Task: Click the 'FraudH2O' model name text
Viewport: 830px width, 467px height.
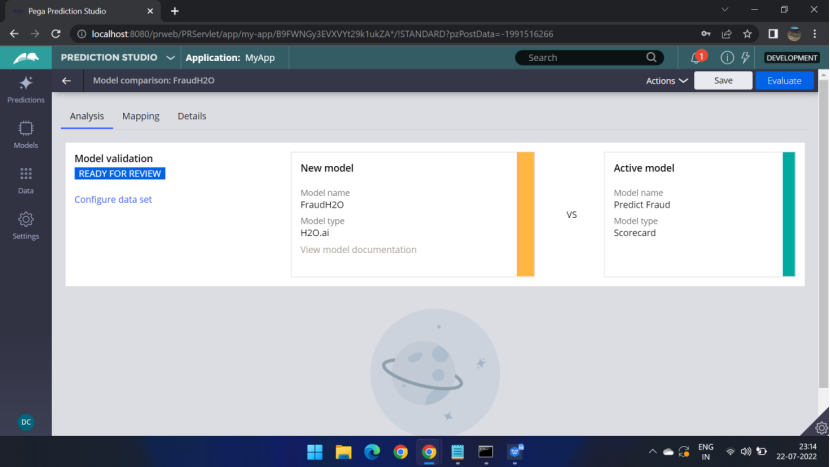Action: coord(322,204)
